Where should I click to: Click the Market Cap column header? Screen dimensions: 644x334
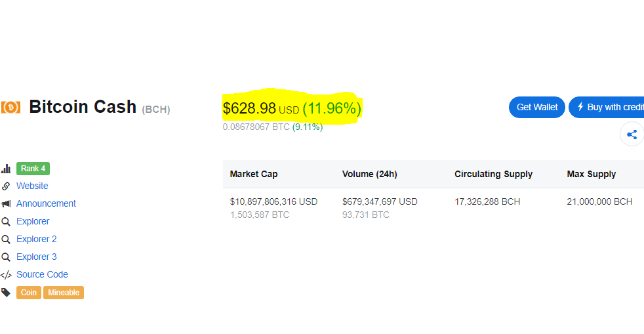[254, 175]
